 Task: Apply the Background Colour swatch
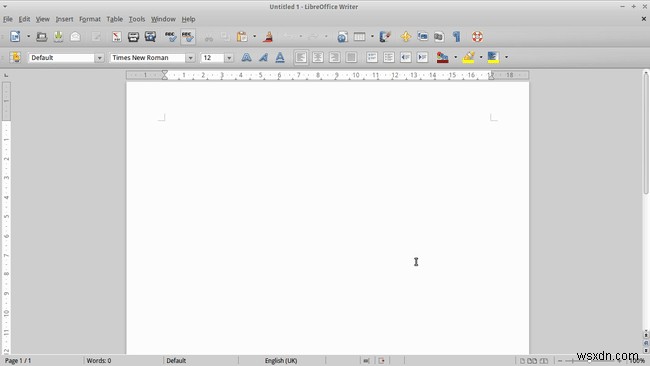pyautogui.click(x=493, y=57)
